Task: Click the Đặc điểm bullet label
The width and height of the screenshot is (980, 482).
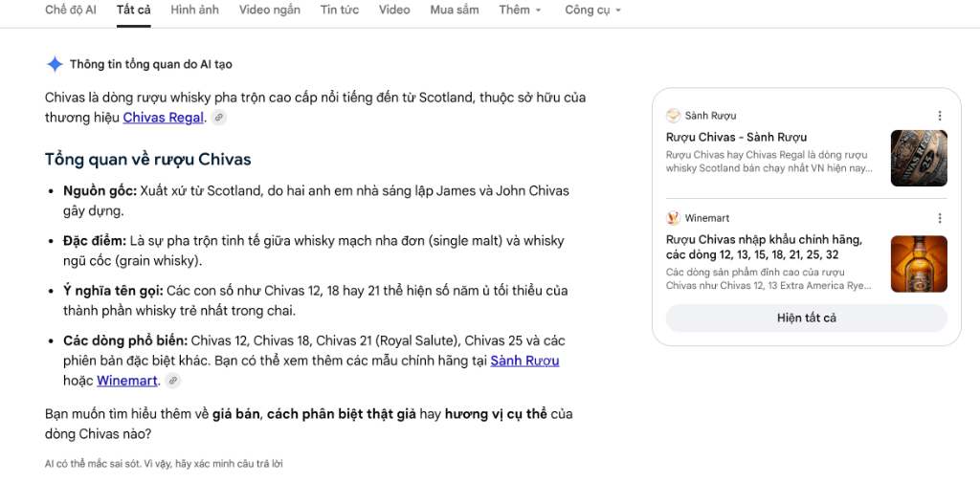Action: 95,240
